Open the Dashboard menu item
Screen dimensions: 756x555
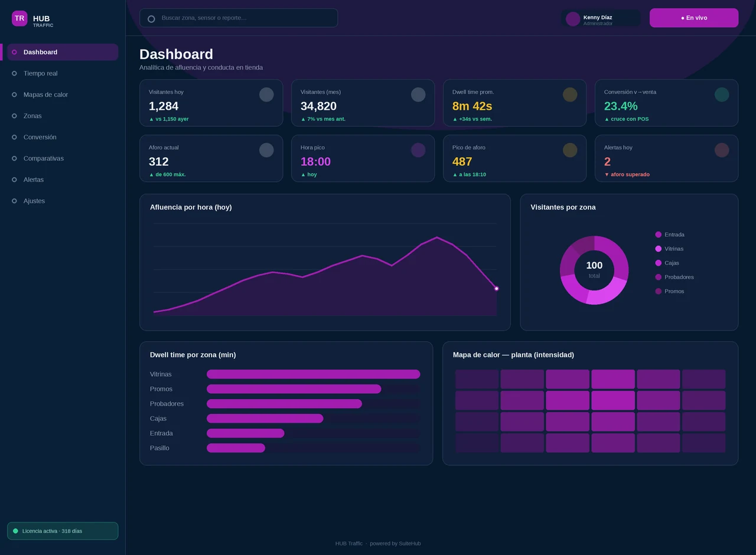pos(63,52)
